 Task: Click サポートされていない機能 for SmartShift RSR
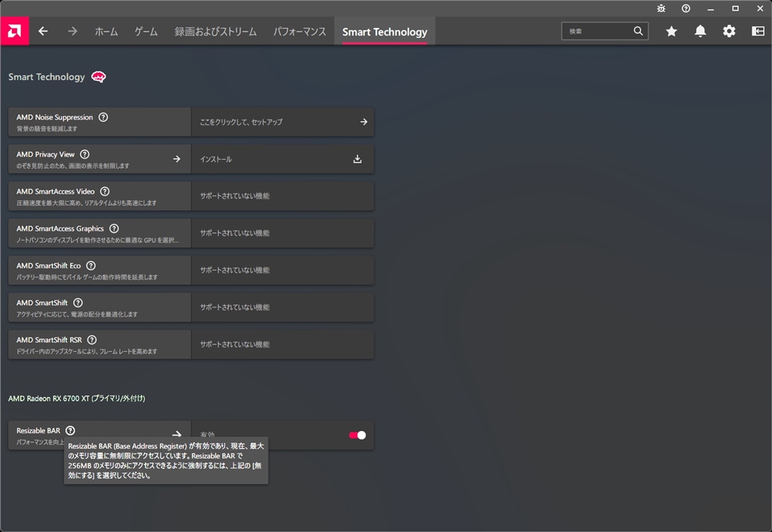coord(235,344)
